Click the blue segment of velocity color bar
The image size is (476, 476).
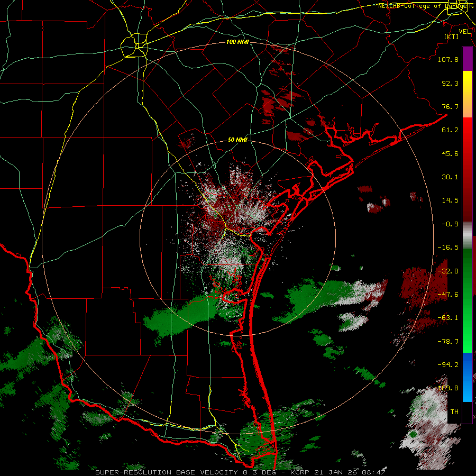[x=467, y=377]
